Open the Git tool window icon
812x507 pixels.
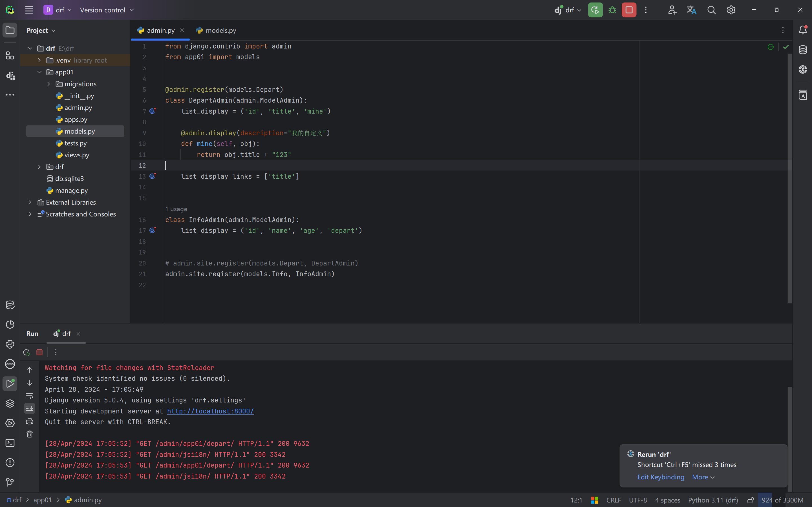pyautogui.click(x=10, y=482)
